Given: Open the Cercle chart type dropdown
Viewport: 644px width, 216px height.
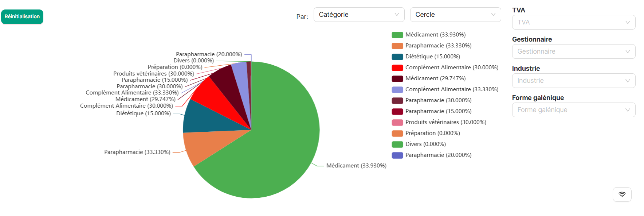Looking at the screenshot, I should point(455,15).
